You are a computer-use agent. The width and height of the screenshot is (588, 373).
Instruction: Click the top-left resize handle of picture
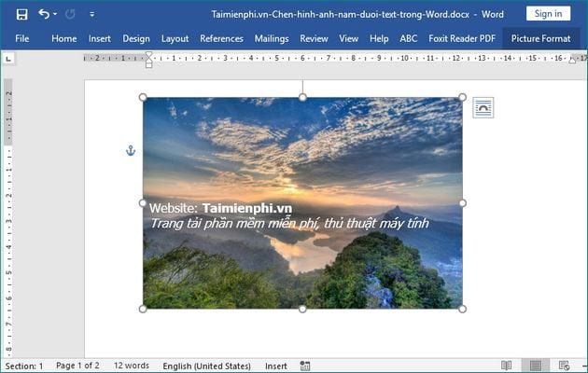[143, 97]
